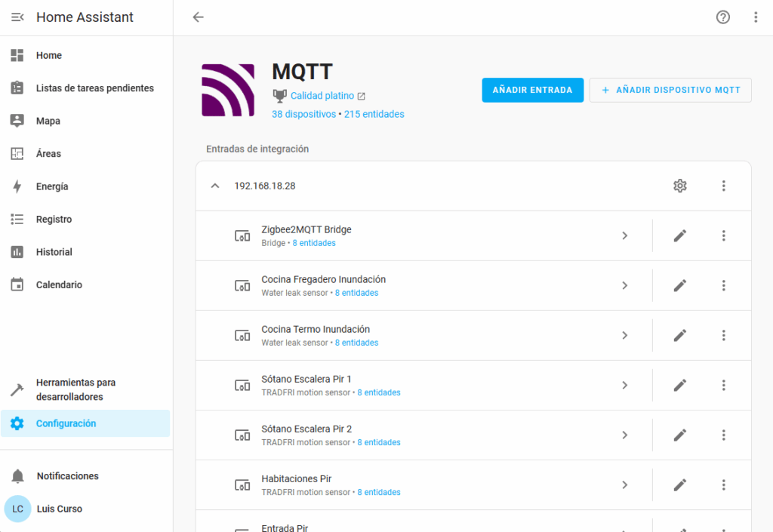This screenshot has height=532, width=773.
Task: Click the Áreas floor plan icon
Action: (17, 154)
